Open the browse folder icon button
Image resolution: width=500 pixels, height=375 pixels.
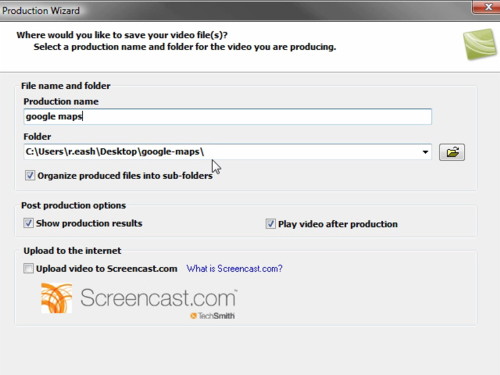[x=452, y=152]
